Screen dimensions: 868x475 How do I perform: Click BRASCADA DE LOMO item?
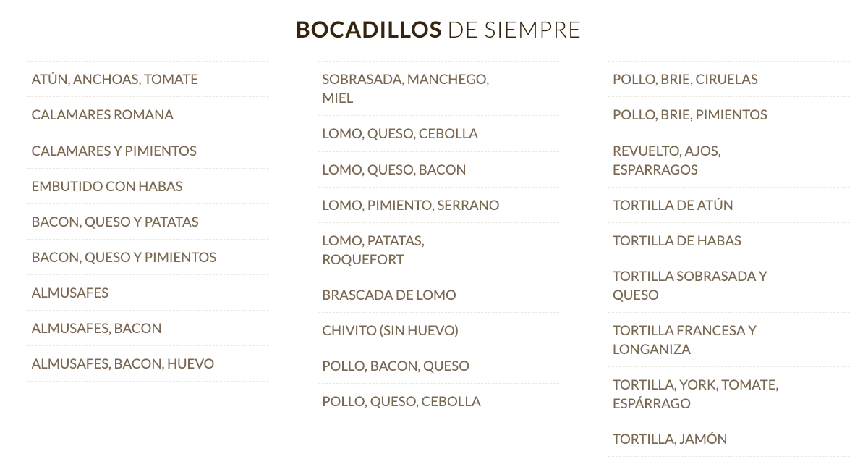pyautogui.click(x=388, y=295)
